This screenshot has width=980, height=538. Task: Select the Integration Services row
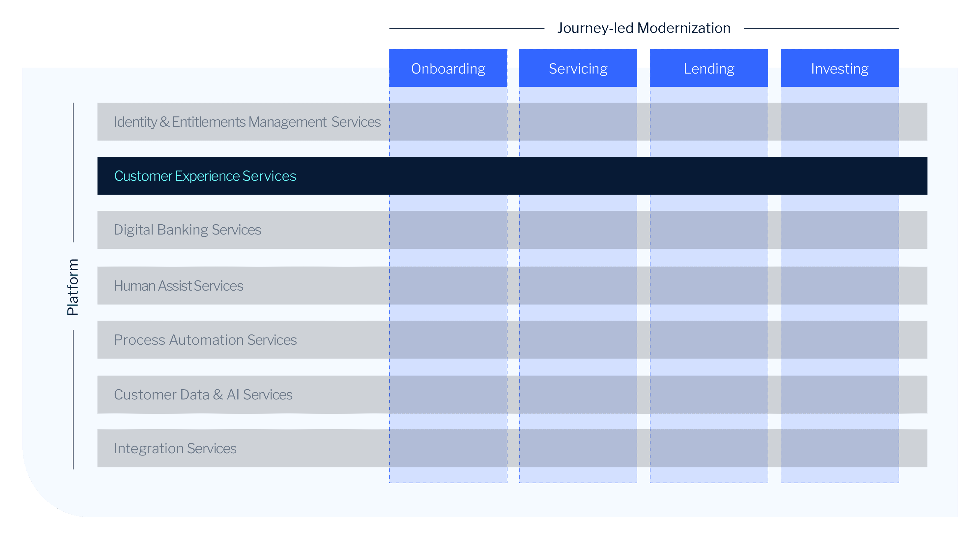click(175, 448)
